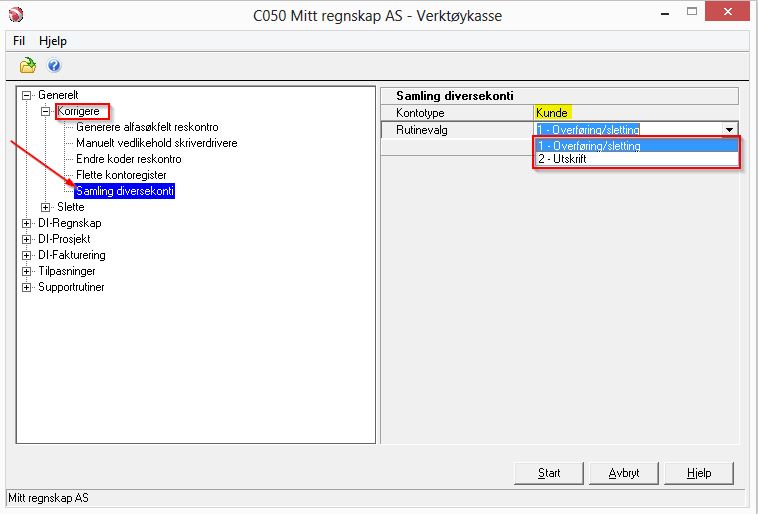Image resolution: width=758 pixels, height=514 pixels.
Task: Click the Start button
Action: [549, 473]
